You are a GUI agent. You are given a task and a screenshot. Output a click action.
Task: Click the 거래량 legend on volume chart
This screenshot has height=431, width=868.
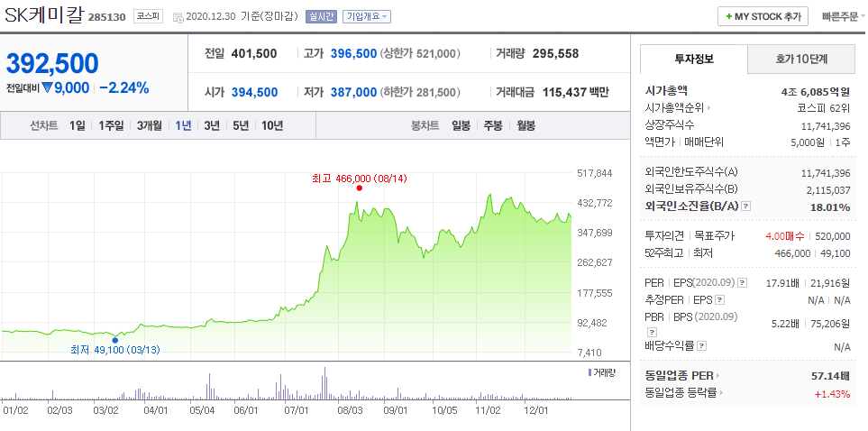601,372
